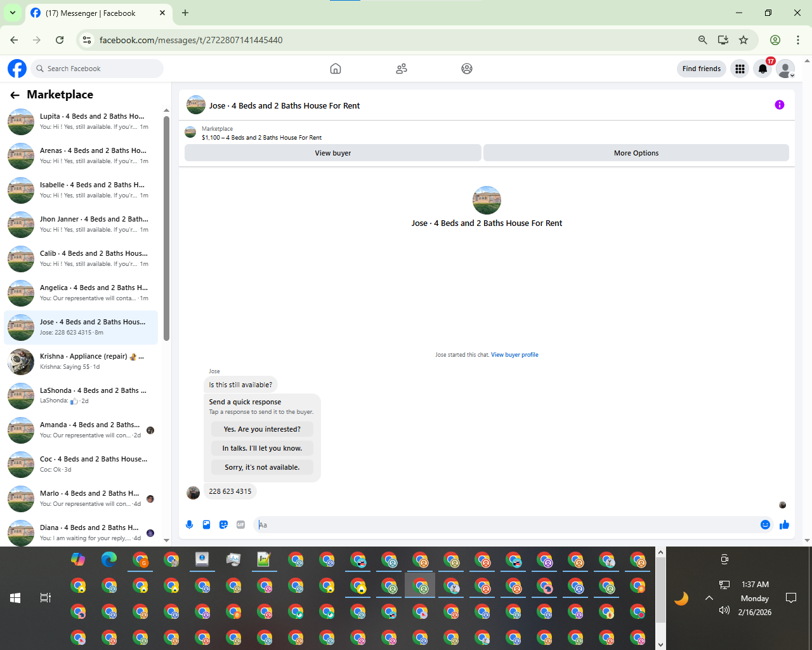
Task: Open the Chrome profile icon
Action: coord(775,40)
